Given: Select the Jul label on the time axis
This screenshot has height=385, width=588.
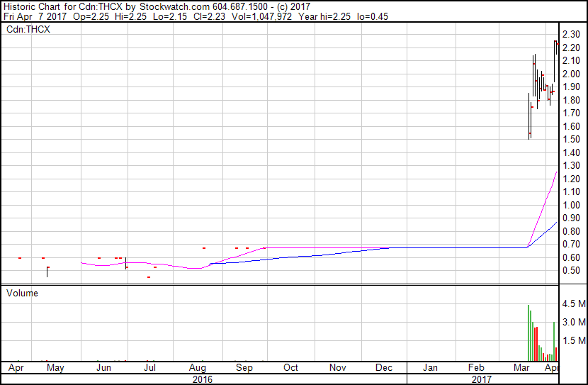Looking at the screenshot, I should coord(150,368).
